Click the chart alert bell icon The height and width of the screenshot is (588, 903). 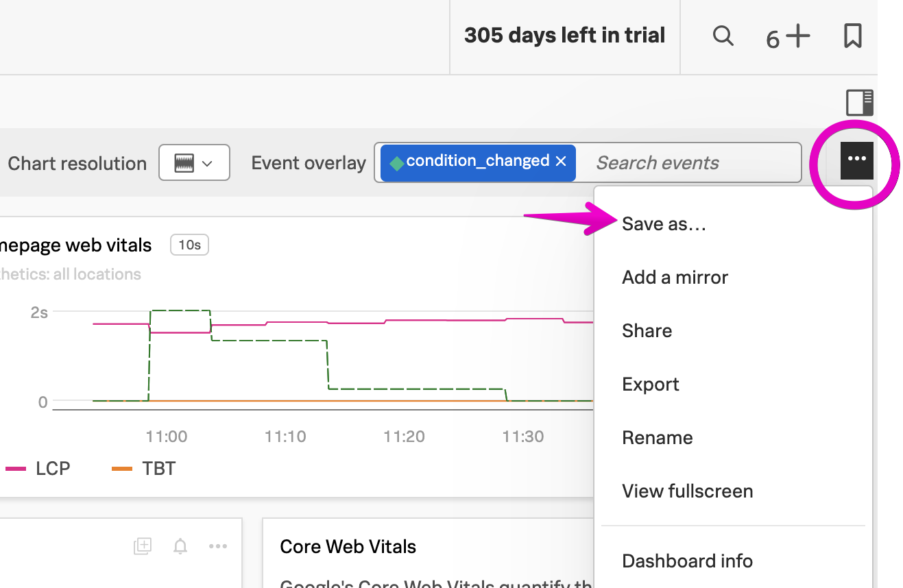(x=180, y=546)
